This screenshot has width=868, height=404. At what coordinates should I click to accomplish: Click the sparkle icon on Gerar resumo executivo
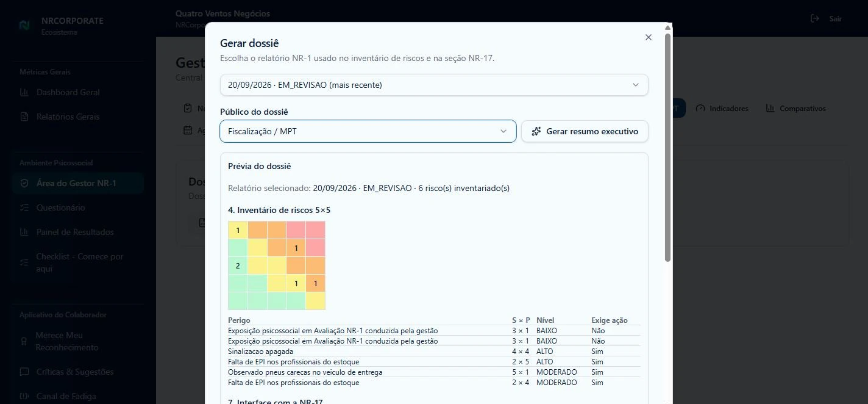coord(536,131)
